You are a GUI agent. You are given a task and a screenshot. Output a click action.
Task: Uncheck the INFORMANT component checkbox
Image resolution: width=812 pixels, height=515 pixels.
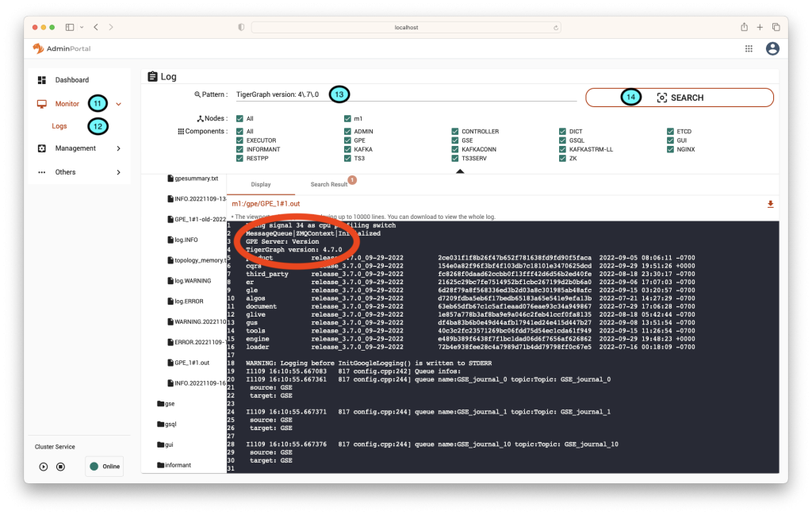tap(239, 149)
